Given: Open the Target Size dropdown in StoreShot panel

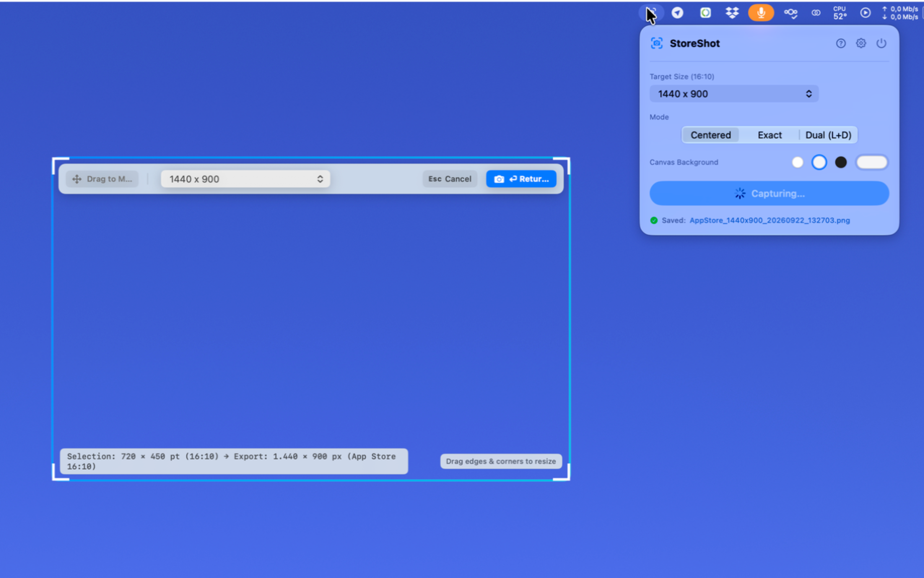Looking at the screenshot, I should click(x=734, y=94).
